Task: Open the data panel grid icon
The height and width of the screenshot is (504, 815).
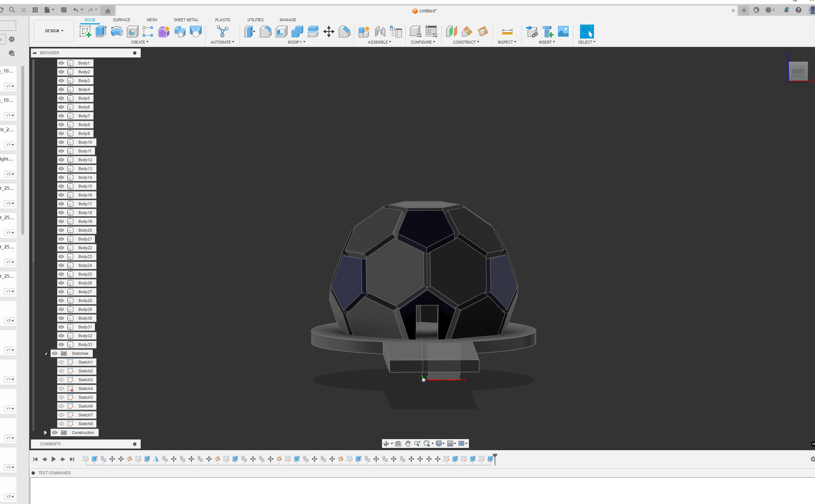Action: tap(35, 10)
